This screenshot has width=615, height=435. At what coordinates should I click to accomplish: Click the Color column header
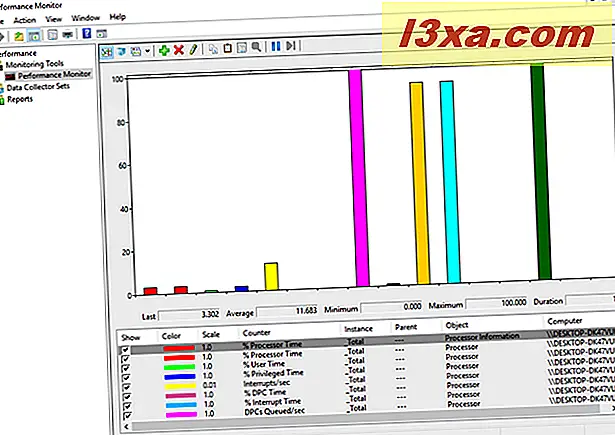171,336
